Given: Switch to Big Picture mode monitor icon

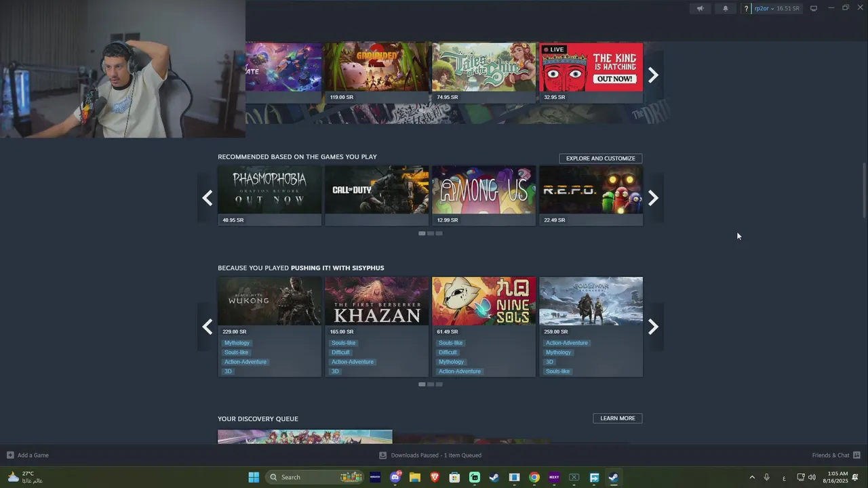Looking at the screenshot, I should click(814, 8).
